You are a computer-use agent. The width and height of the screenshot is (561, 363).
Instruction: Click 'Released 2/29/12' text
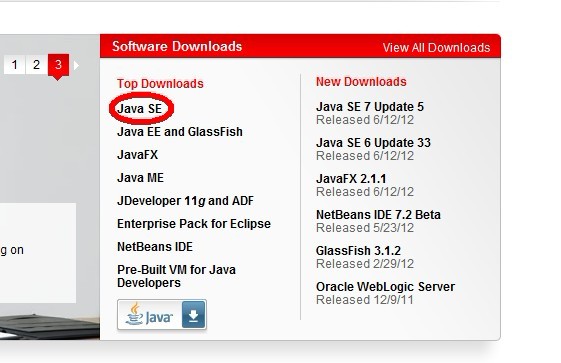tap(365, 264)
